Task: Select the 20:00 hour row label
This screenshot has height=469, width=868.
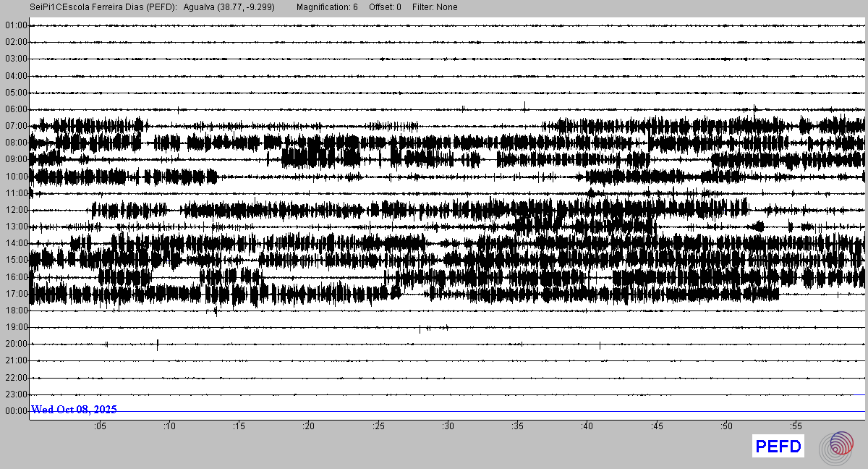Action: [x=16, y=344]
